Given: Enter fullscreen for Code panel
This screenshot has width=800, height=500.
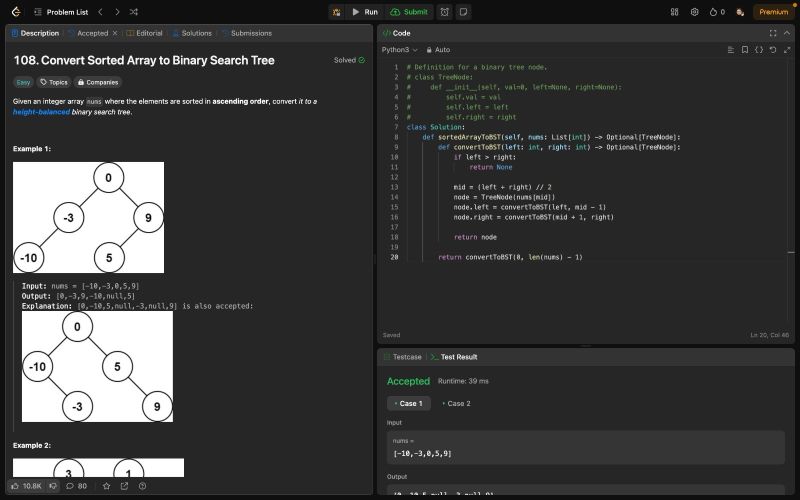Looking at the screenshot, I should click(773, 33).
